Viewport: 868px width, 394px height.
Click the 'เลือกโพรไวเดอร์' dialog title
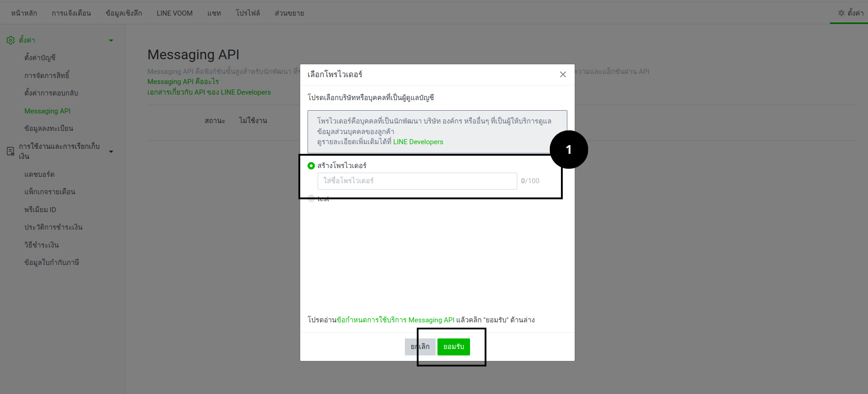click(x=335, y=74)
